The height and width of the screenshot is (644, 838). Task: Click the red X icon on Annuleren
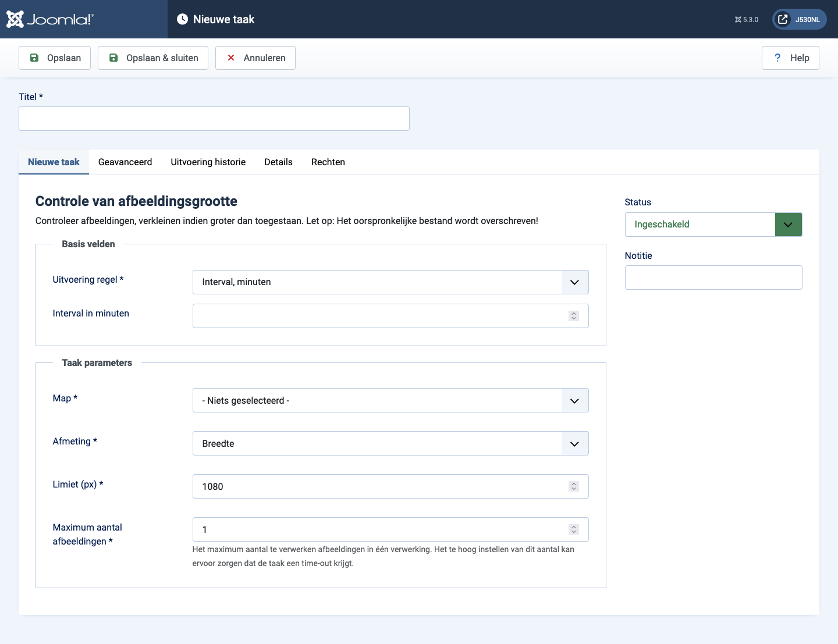pos(231,58)
